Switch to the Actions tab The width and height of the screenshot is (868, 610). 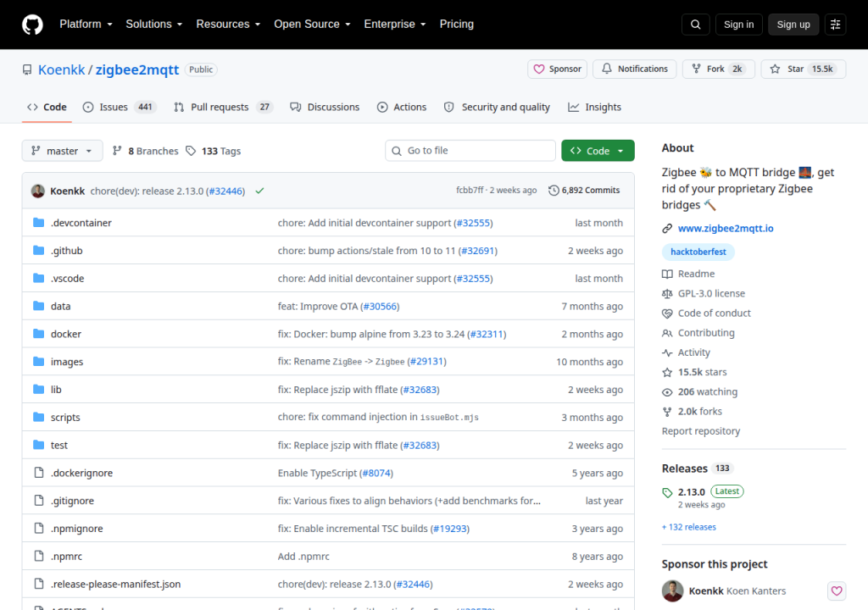point(402,108)
